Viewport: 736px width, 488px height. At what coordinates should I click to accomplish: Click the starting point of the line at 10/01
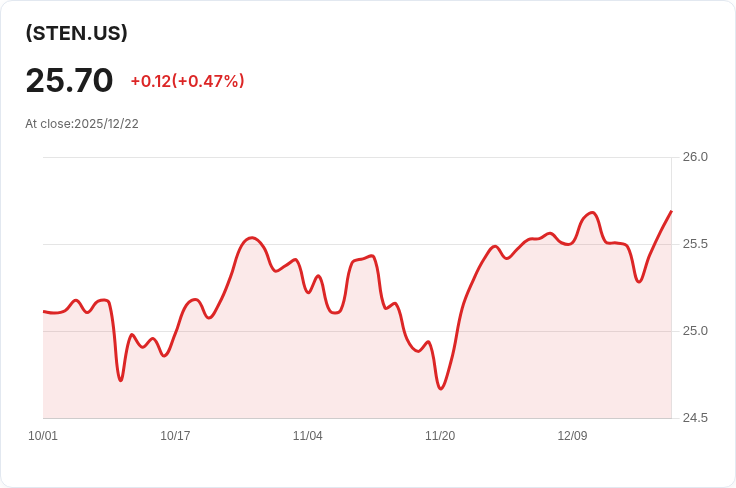tap(44, 311)
